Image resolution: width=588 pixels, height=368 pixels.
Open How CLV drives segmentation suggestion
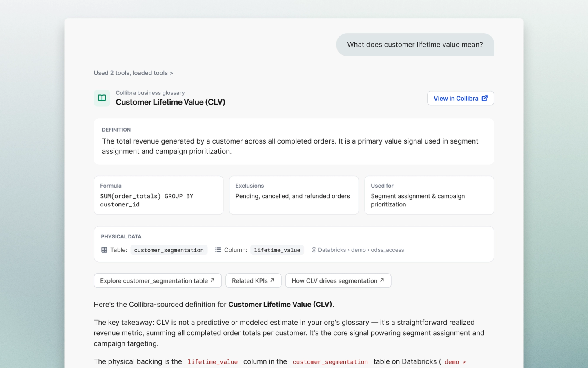(338, 280)
